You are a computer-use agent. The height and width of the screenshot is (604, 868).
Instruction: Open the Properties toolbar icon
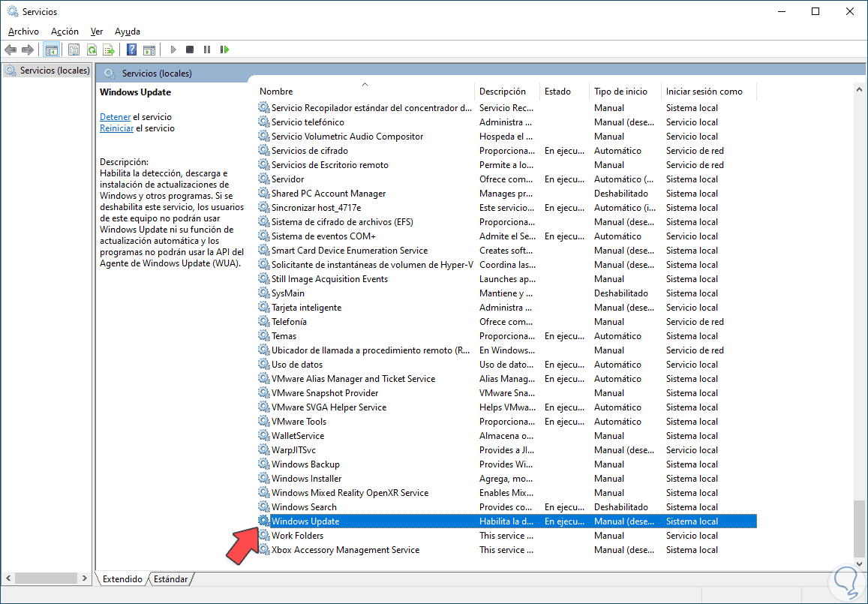(x=74, y=50)
